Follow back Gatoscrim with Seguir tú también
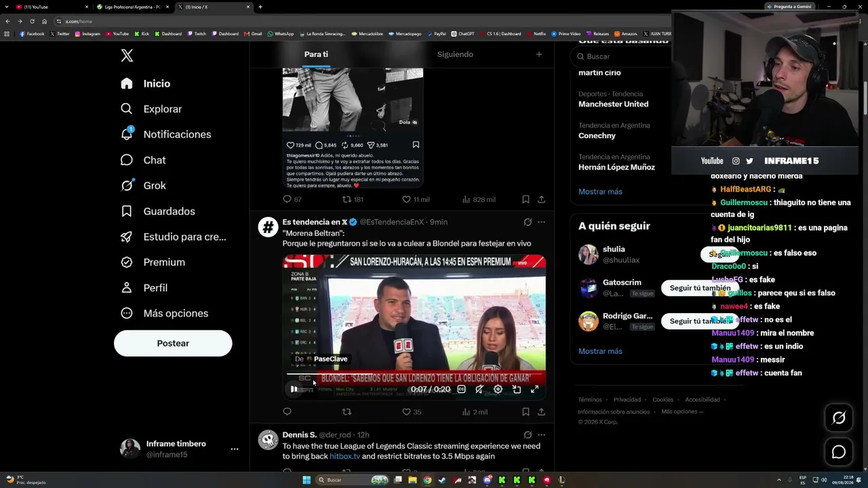Screen dimensions: 868x488 pyautogui.click(x=700, y=288)
